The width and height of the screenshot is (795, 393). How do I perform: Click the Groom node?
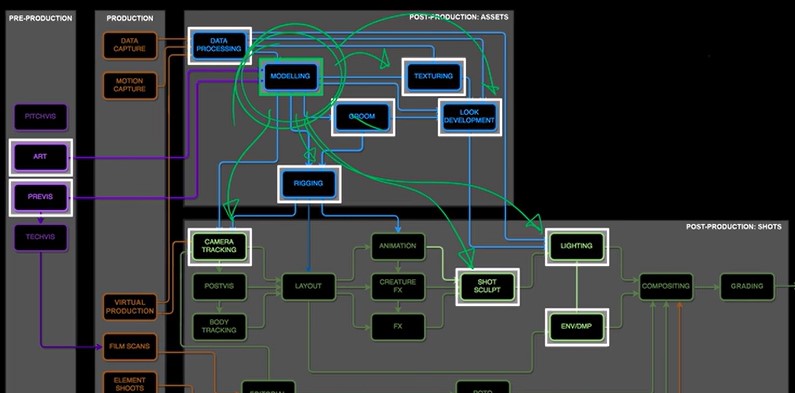(363, 117)
